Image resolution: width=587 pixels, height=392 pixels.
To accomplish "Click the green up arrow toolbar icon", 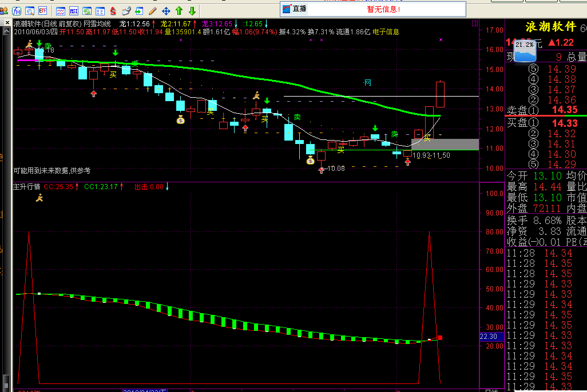I will click(x=179, y=11).
